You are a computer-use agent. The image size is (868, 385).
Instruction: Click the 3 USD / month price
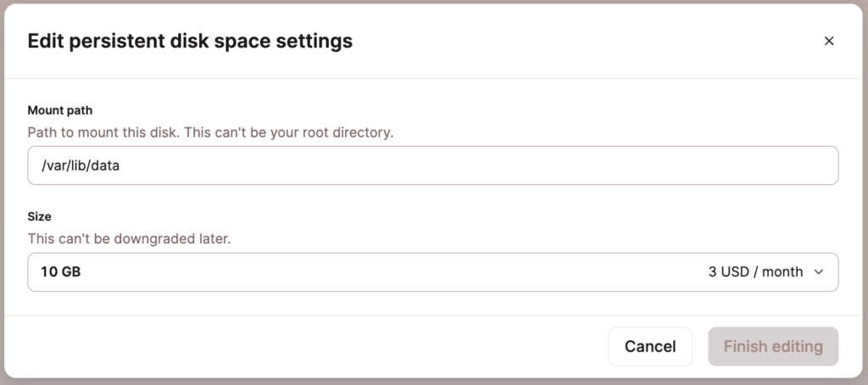[755, 272]
